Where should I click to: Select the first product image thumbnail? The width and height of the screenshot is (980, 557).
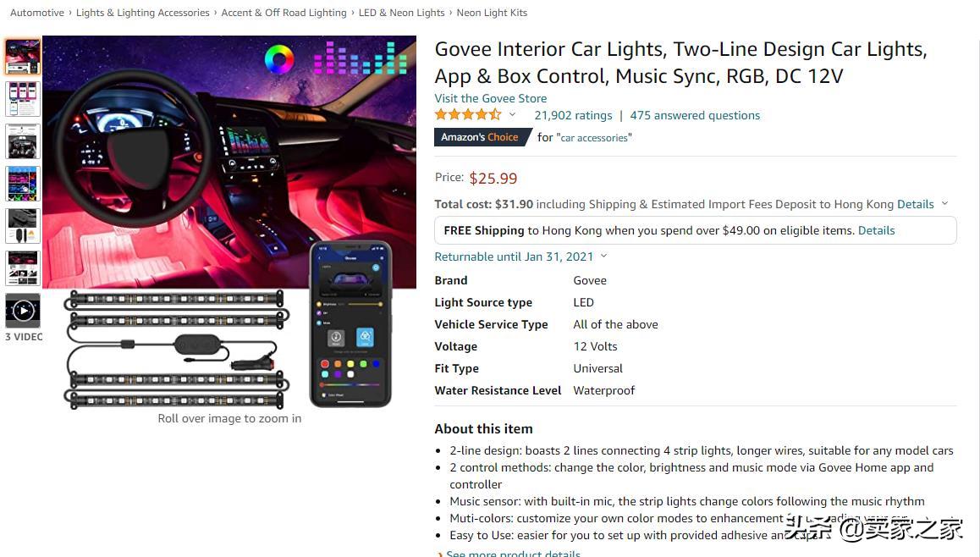(x=23, y=56)
